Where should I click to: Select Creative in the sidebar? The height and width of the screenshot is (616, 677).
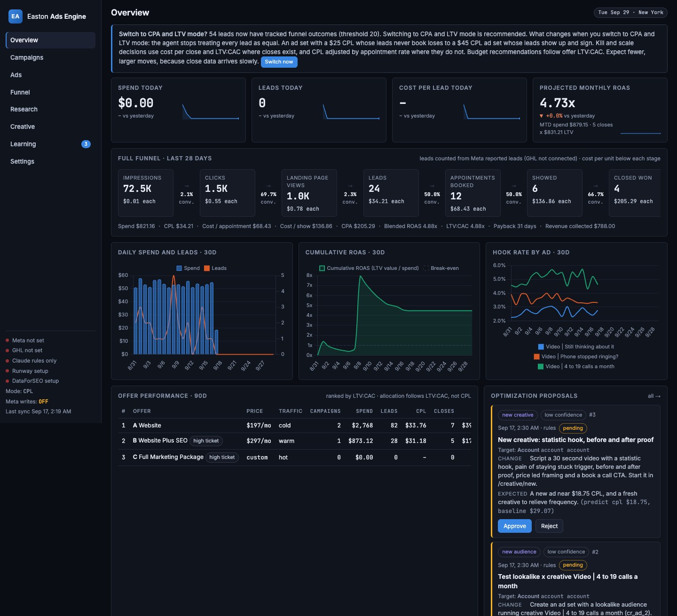51,126
